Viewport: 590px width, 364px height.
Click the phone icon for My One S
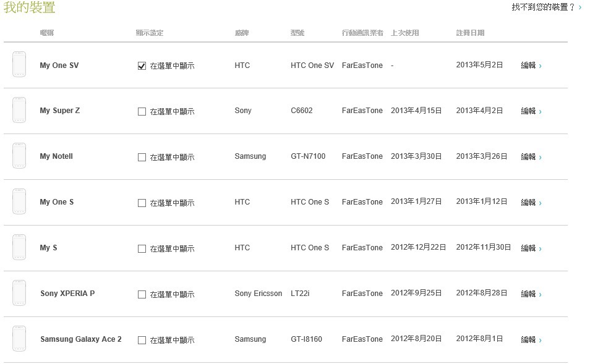click(19, 201)
